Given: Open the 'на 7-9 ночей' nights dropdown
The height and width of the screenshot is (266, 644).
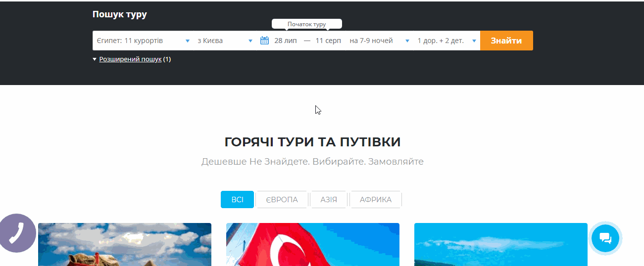Looking at the screenshot, I should tap(380, 41).
